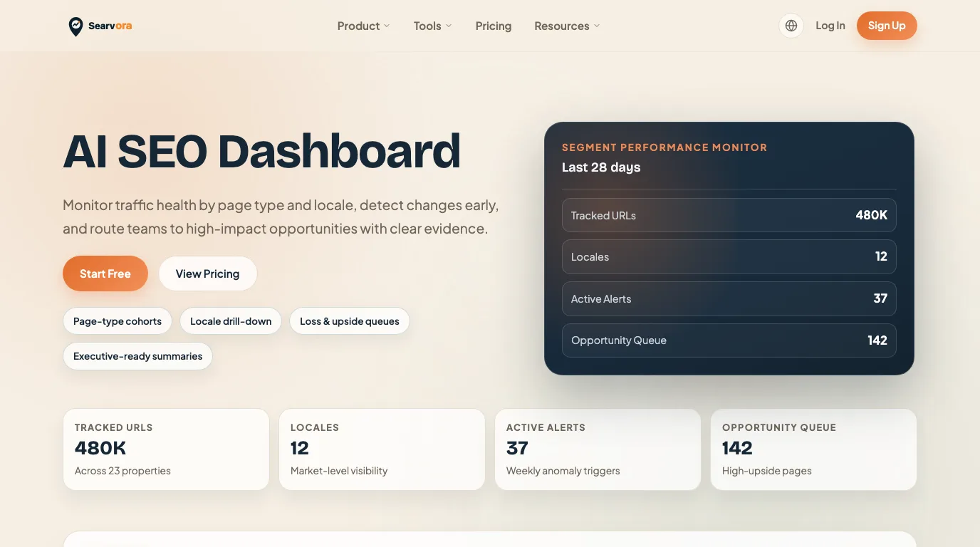This screenshot has width=980, height=547.
Task: Click the Across 23 properties text
Action: (123, 471)
